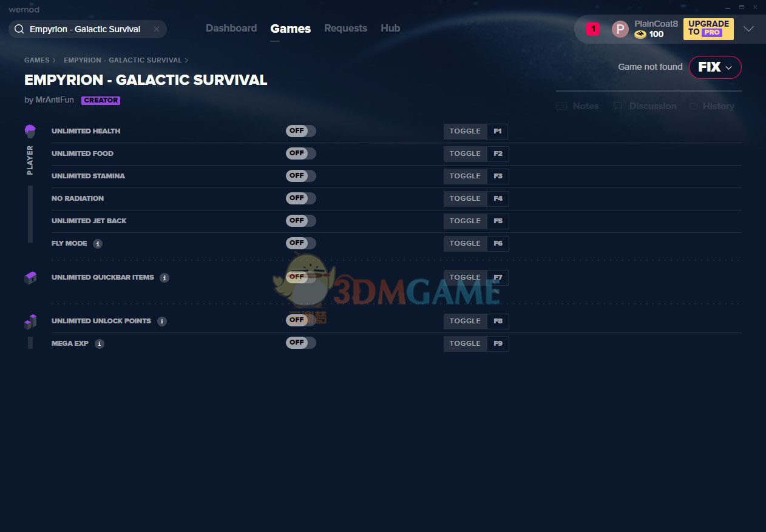Click the Unlimited Jet Back label
766x532 pixels.
pos(89,221)
